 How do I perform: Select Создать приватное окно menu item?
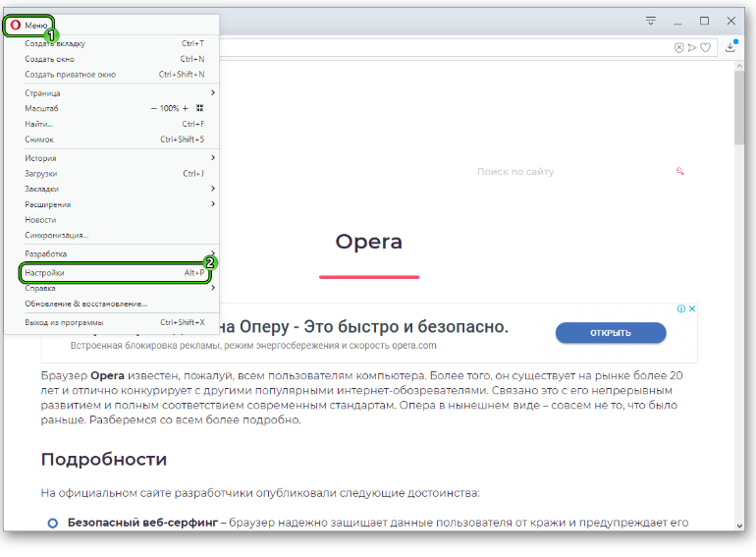point(71,75)
